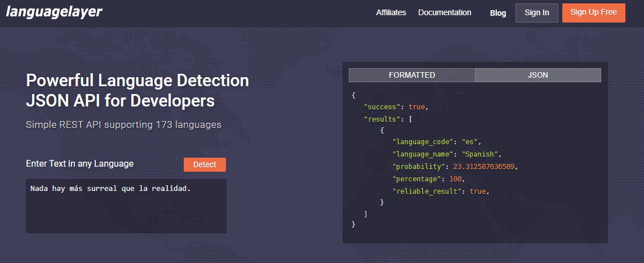Select the "language_name": "Spanish" line

tap(447, 154)
